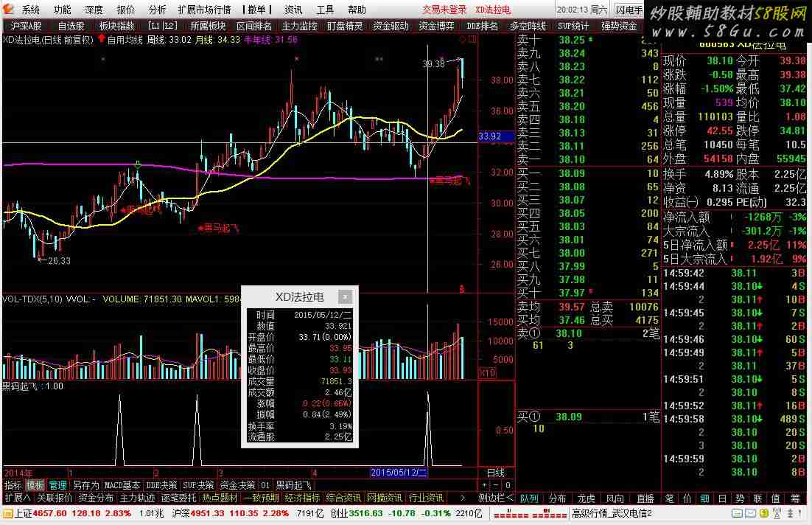Select the 筹 chip distribution tab
Viewport: 812px width, 525px height.
(x=795, y=498)
